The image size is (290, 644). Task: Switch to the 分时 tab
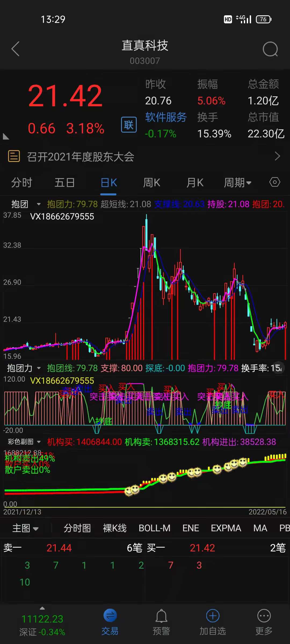pyautogui.click(x=21, y=183)
